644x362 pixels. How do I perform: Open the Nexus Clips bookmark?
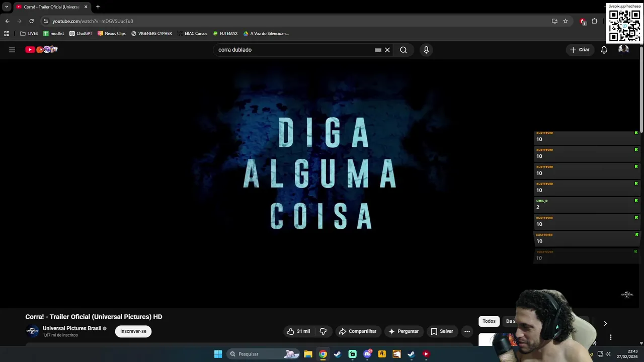click(111, 34)
